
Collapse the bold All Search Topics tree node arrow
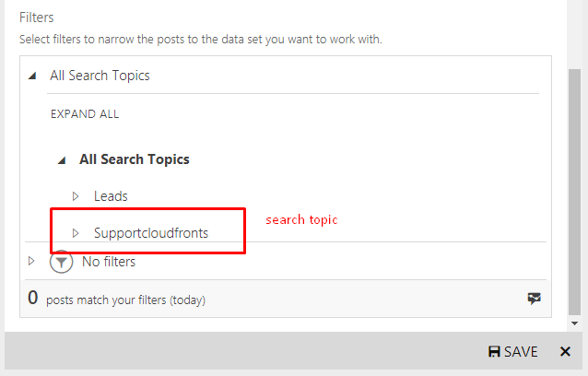pyautogui.click(x=62, y=160)
